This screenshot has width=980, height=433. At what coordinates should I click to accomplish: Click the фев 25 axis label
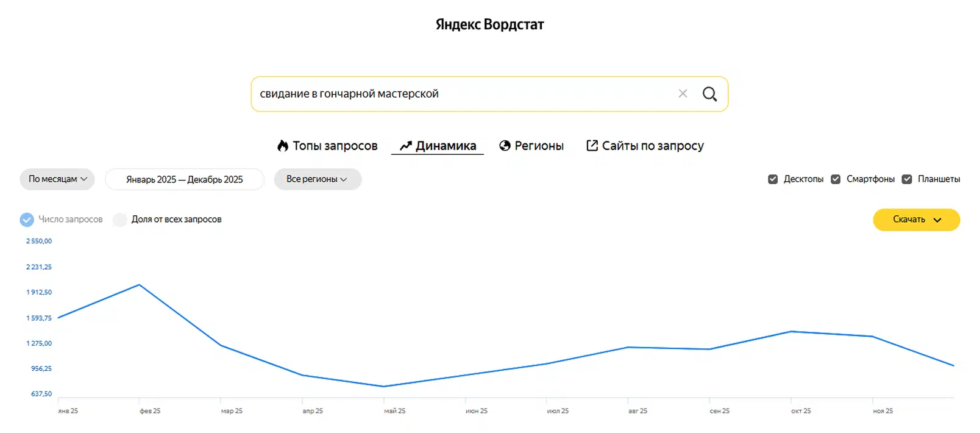(x=150, y=411)
